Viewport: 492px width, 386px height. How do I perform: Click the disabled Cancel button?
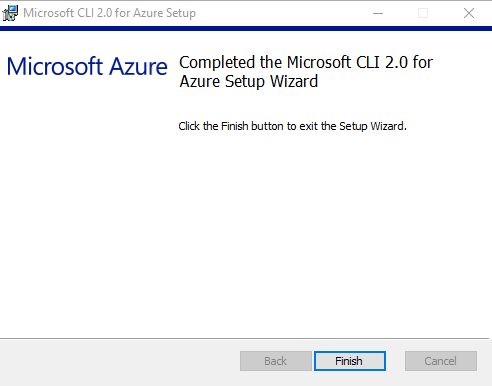(x=441, y=361)
